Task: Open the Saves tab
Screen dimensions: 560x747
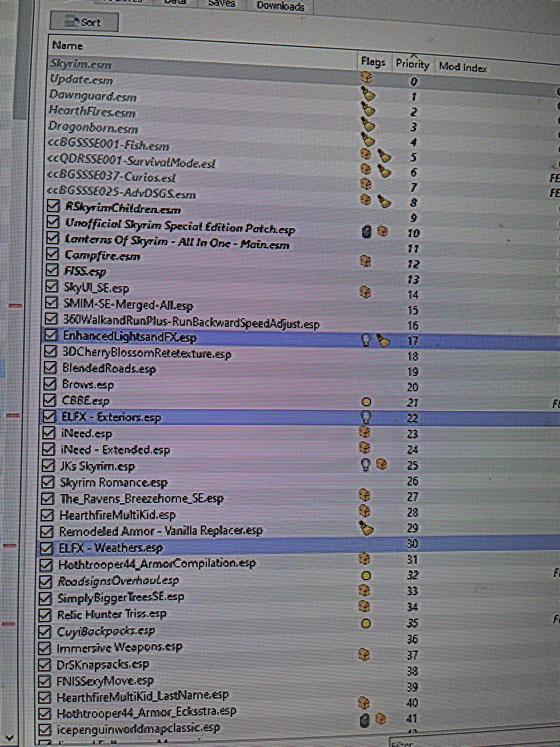Action: click(222, 3)
